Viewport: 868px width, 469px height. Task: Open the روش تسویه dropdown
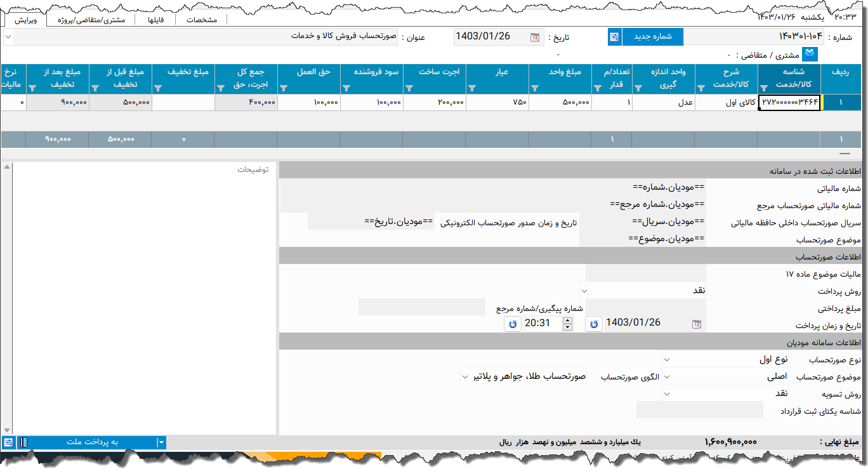click(666, 393)
